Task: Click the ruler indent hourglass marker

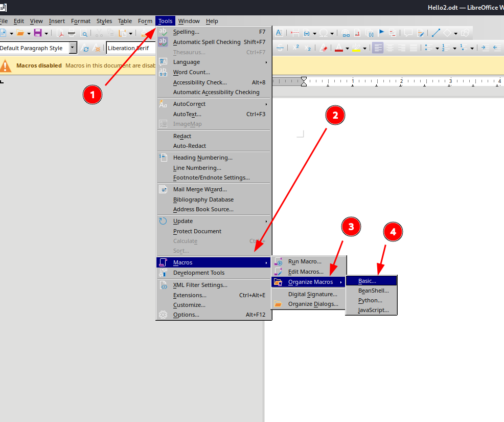Action: point(304,81)
